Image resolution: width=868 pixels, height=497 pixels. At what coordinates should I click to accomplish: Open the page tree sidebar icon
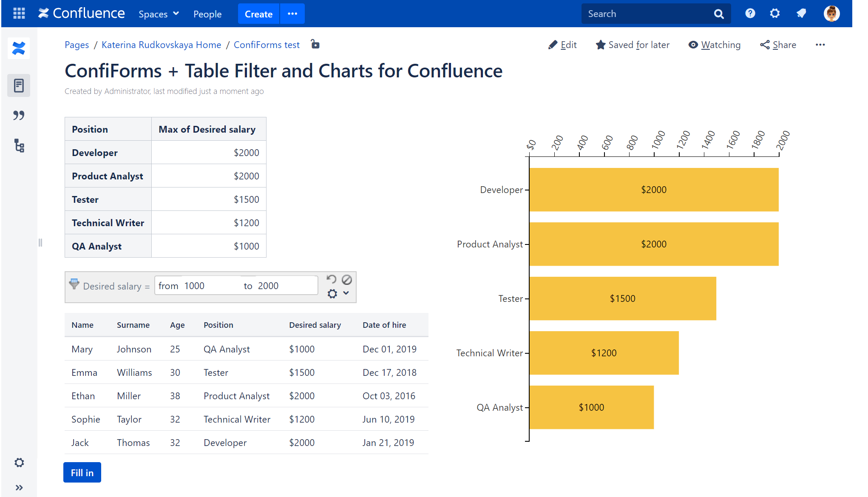[x=19, y=145]
